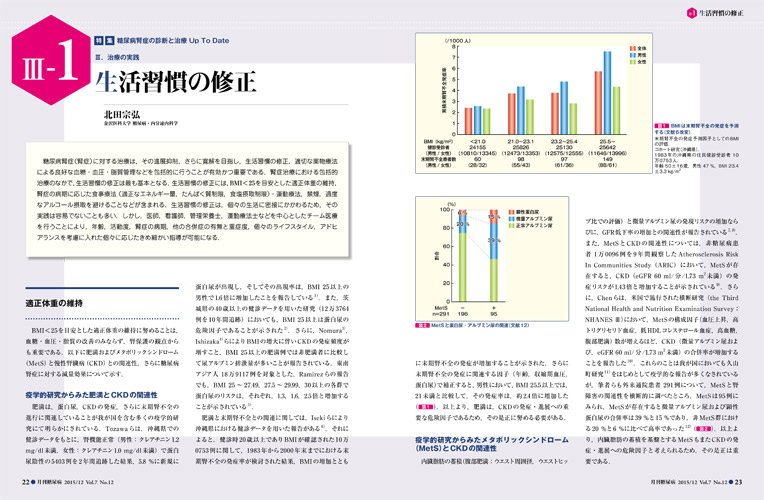Click the figure 1 caption title BMIは末期腎不全の発症を予測する
764x500 pixels.
(x=697, y=129)
